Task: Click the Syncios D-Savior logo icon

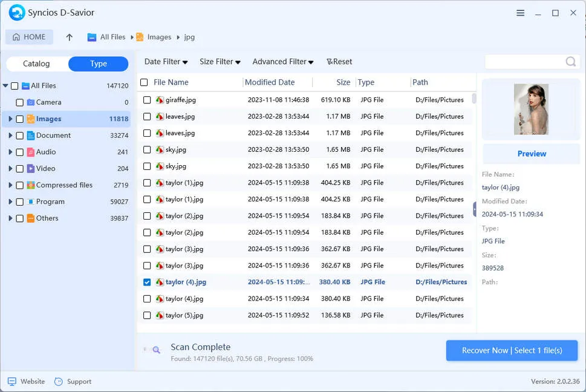Action: 17,13
